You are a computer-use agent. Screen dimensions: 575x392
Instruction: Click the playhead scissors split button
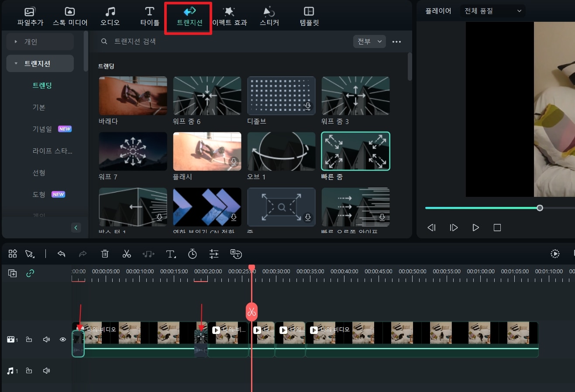tap(251, 312)
